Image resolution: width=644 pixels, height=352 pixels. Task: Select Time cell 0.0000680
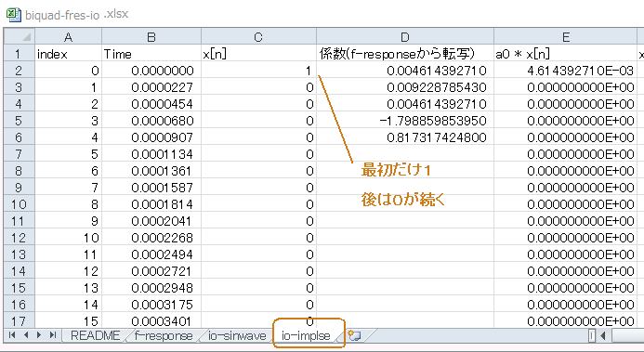151,121
